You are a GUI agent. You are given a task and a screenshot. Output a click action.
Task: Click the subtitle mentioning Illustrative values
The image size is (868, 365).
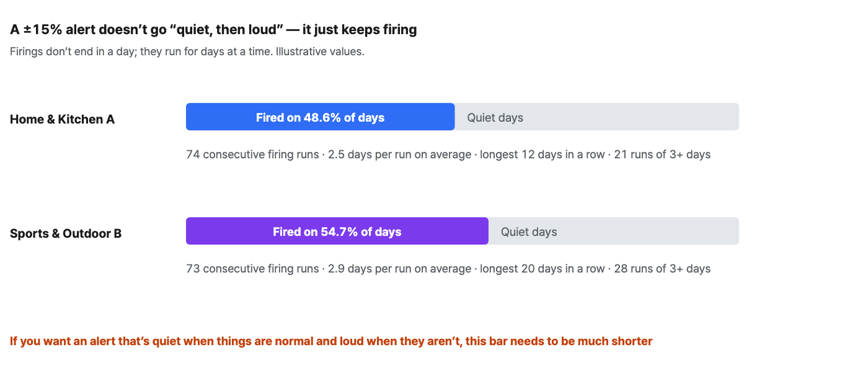coord(187,51)
